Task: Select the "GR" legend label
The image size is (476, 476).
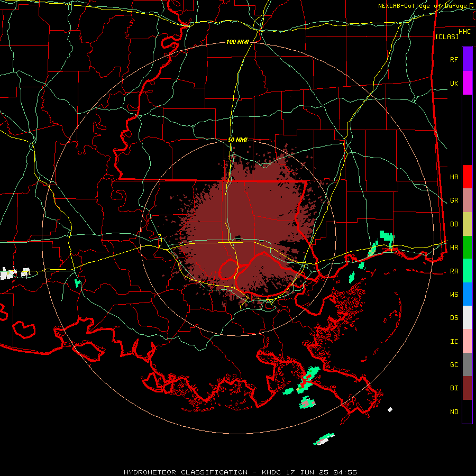Action: pos(454,200)
